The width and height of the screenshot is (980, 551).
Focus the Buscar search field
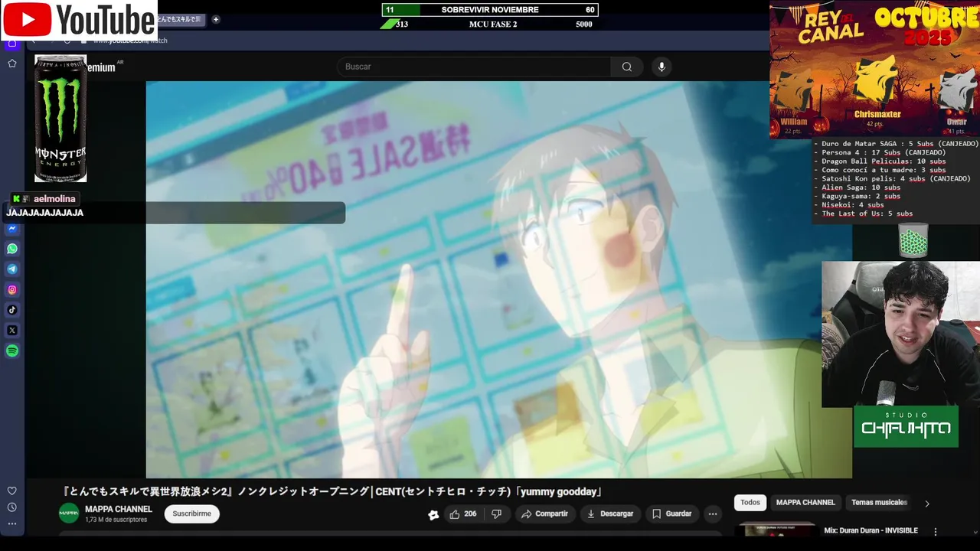[474, 67]
